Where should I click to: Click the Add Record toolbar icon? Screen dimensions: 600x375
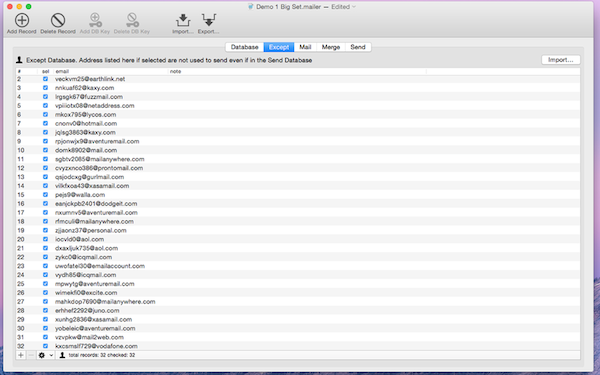22,20
